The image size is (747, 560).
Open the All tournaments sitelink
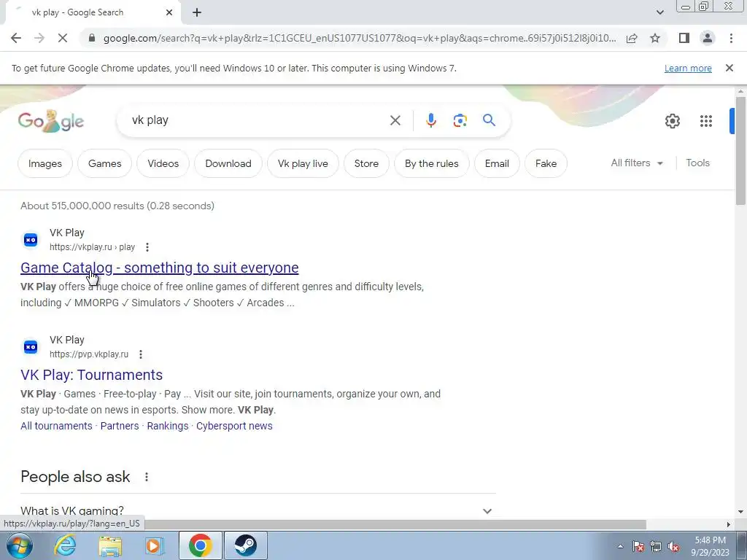pyautogui.click(x=56, y=426)
